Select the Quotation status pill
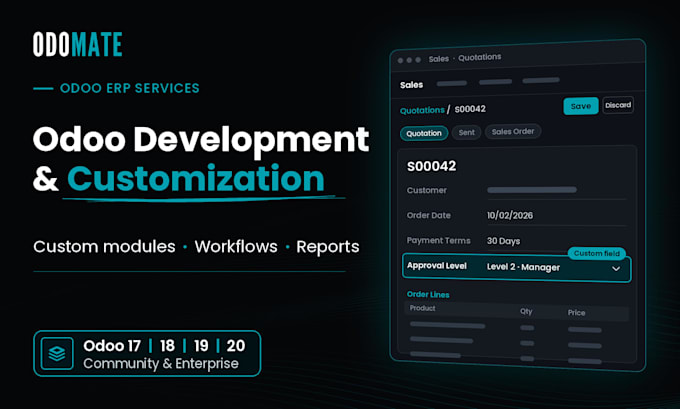The width and height of the screenshot is (680, 409). point(424,133)
